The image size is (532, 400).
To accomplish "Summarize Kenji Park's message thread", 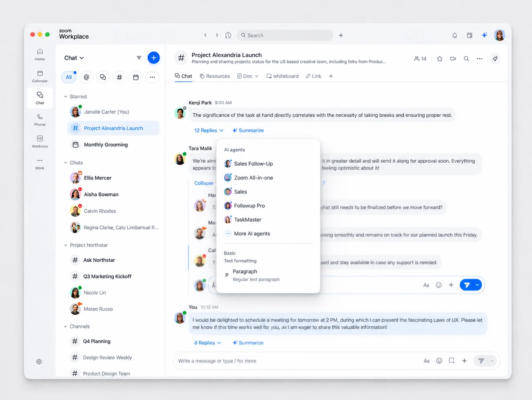I will (248, 130).
